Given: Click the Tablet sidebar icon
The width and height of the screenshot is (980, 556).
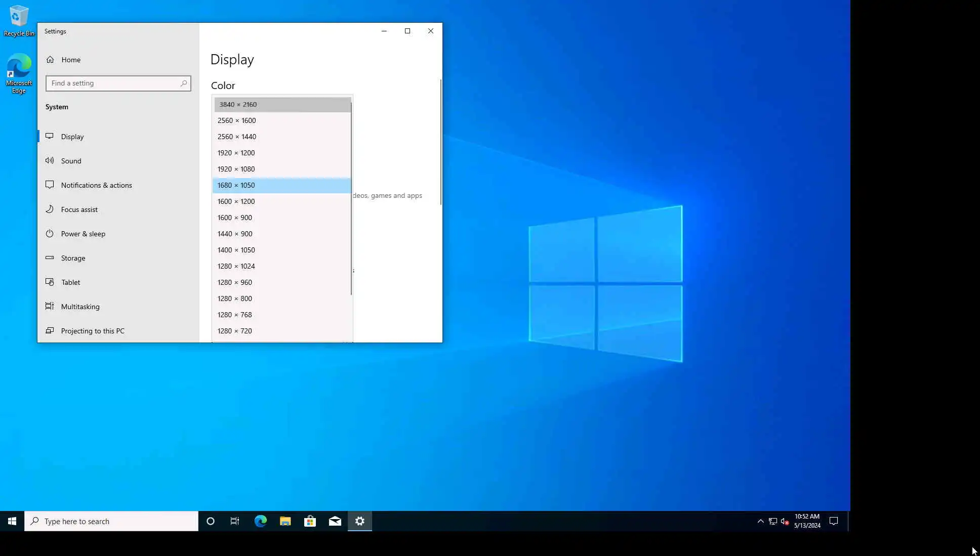Looking at the screenshot, I should tap(50, 282).
